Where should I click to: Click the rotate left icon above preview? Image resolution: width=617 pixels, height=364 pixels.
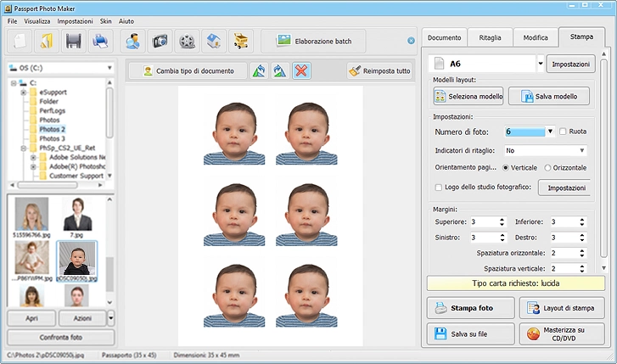[x=259, y=70]
